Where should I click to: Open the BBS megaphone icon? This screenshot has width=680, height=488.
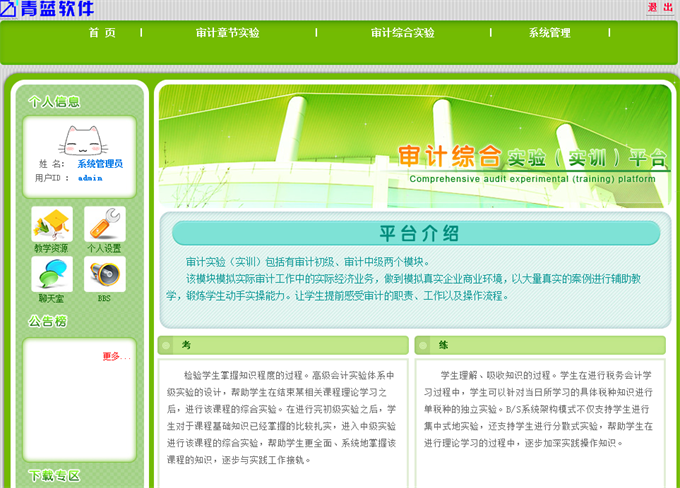(104, 273)
